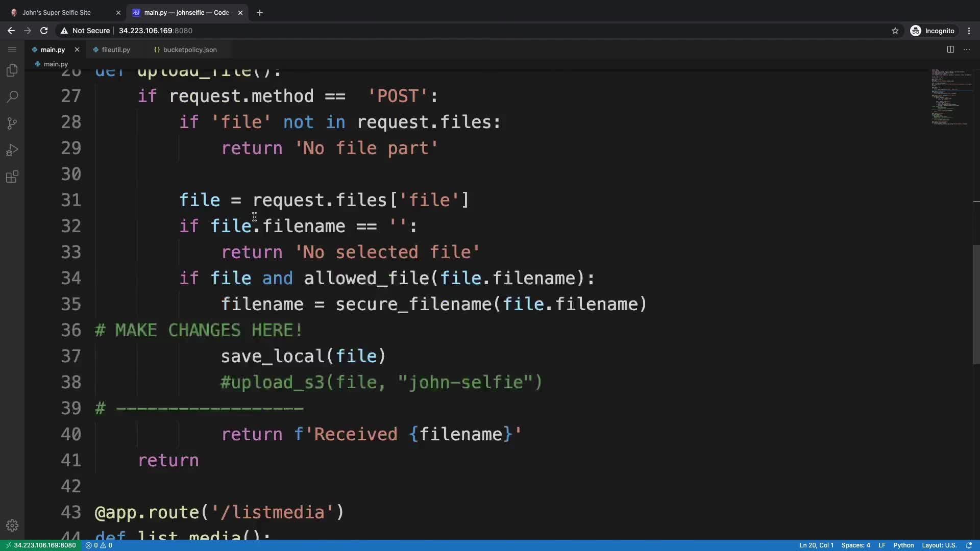Screen dimensions: 980x551
Task: Click notifications bell in status bar
Action: tap(969, 545)
